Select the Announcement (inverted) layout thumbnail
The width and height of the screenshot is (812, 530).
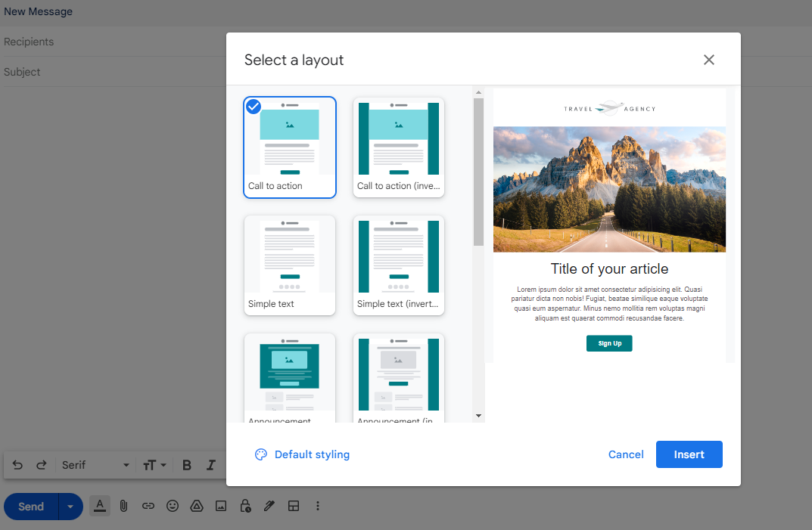(x=399, y=378)
